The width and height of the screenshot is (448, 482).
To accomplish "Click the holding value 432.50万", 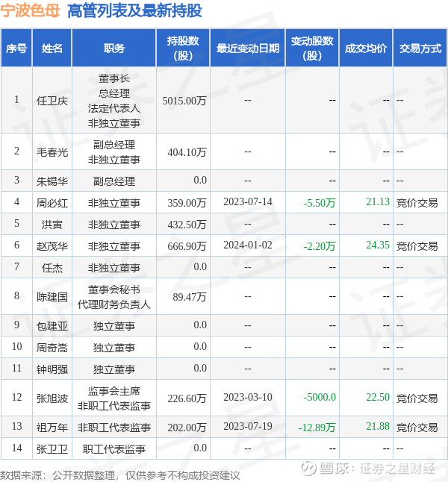I will pos(187,225).
